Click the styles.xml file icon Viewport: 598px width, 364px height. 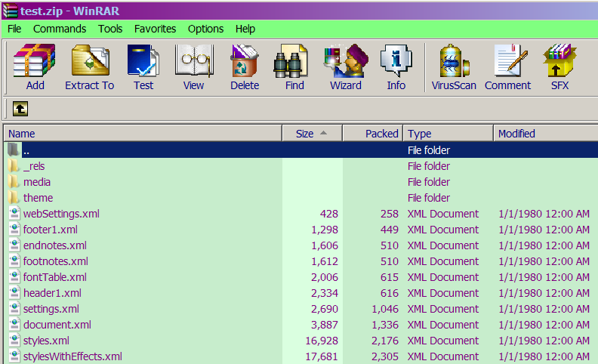point(14,340)
